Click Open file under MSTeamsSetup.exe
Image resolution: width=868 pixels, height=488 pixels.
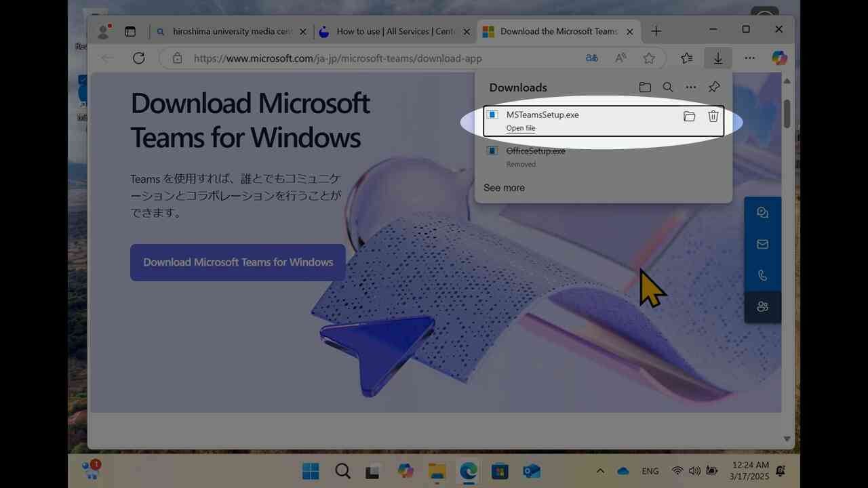click(521, 128)
